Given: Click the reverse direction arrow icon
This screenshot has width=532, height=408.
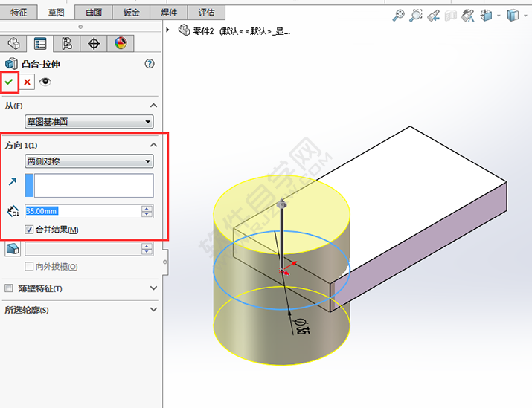Looking at the screenshot, I should tap(13, 182).
